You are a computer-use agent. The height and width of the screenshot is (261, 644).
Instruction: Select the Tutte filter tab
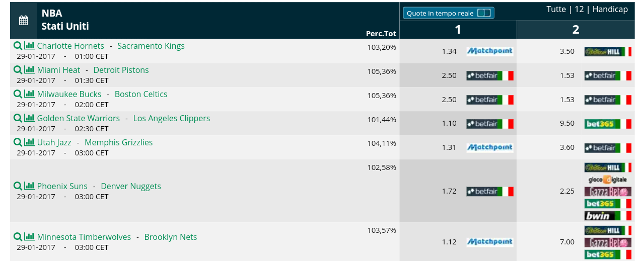tap(556, 9)
